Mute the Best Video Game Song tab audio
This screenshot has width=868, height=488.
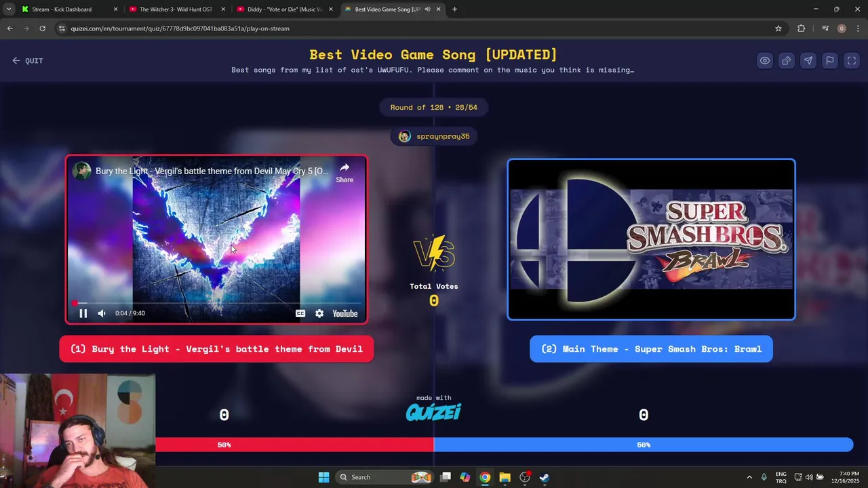click(427, 9)
